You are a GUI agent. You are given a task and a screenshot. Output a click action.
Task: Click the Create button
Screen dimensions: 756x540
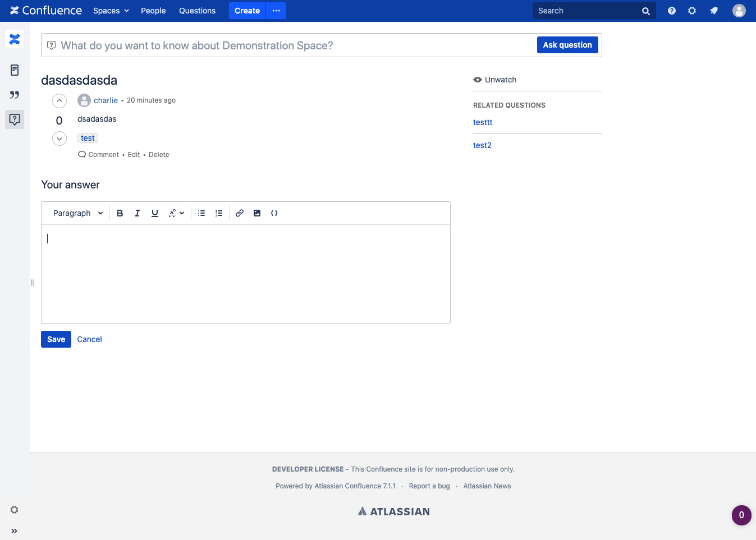247,11
